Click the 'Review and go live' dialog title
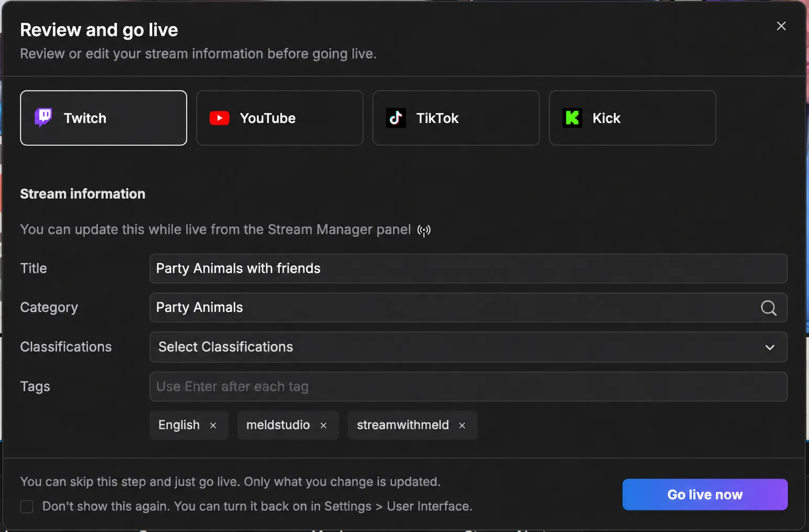809x532 pixels. [99, 30]
